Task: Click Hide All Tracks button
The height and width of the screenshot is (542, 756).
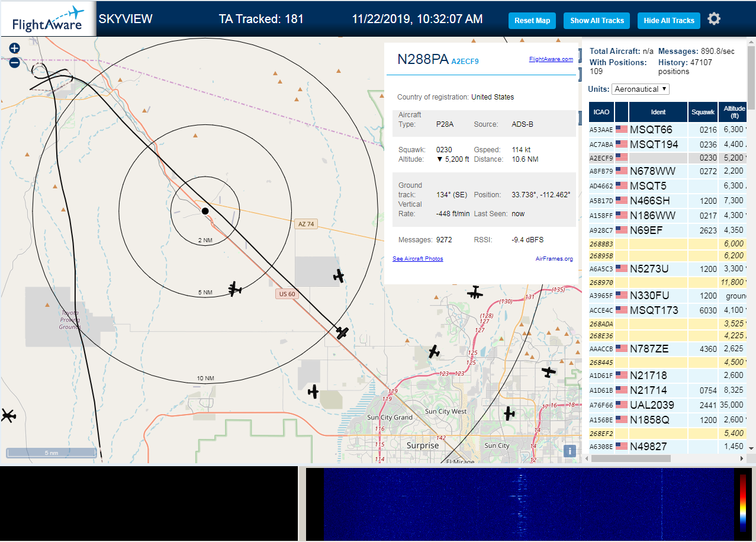Action: pyautogui.click(x=669, y=20)
